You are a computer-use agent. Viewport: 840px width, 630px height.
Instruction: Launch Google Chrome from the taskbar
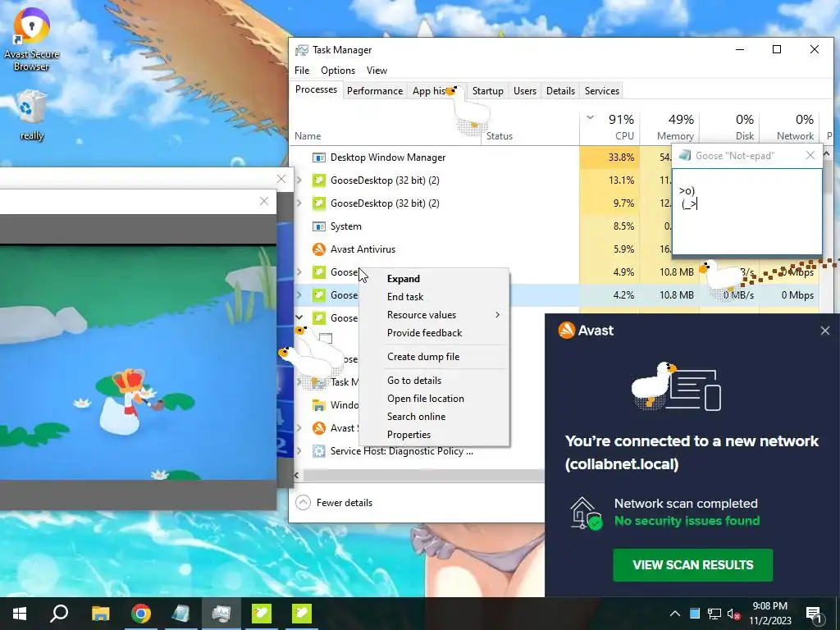[x=141, y=614]
